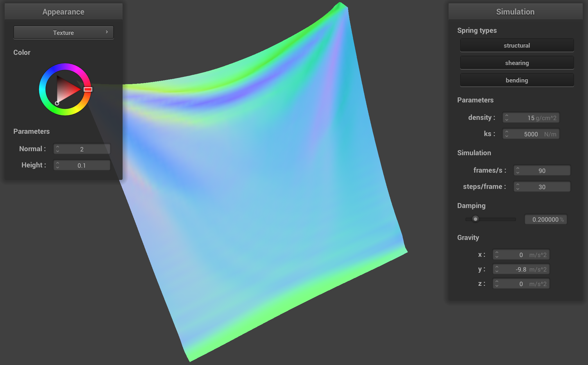Screen dimensions: 588x365
Task: Click the stepper arrows of the density field
Action: [x=507, y=118]
